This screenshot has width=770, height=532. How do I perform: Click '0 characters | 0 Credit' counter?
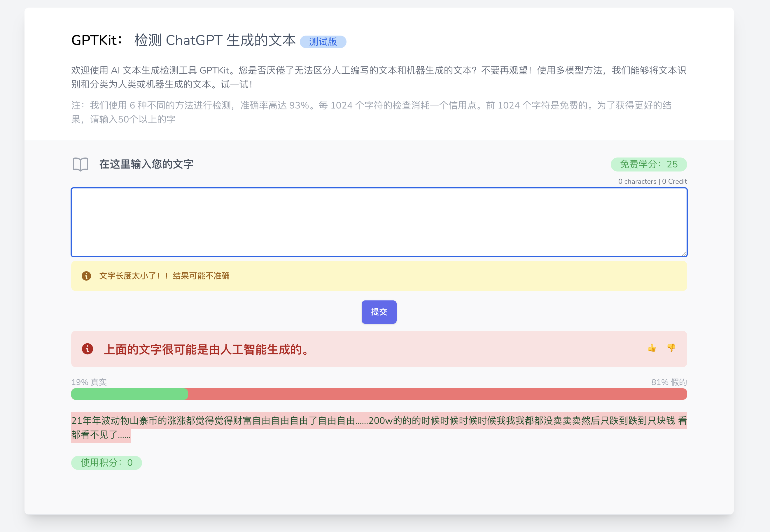point(652,181)
